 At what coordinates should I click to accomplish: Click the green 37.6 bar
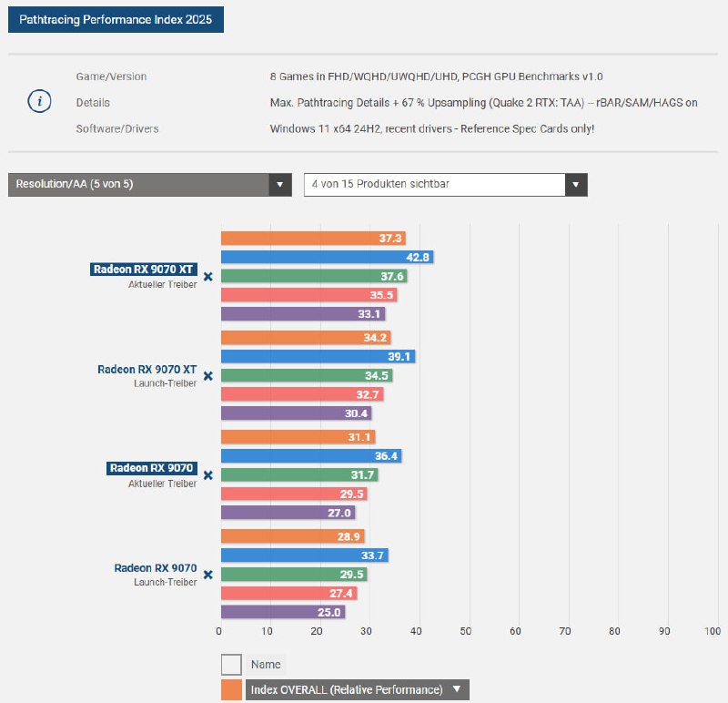tap(314, 276)
